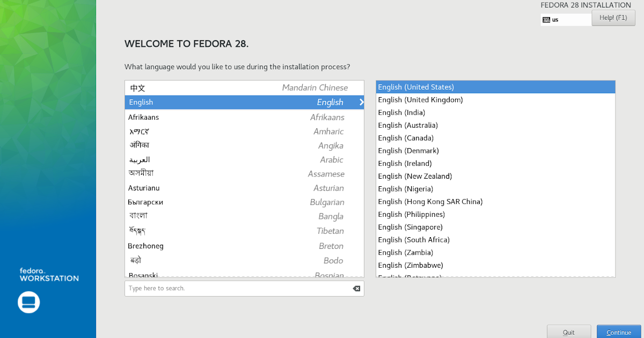Pick Bangla from the list
The width and height of the screenshot is (644, 338).
(x=244, y=217)
